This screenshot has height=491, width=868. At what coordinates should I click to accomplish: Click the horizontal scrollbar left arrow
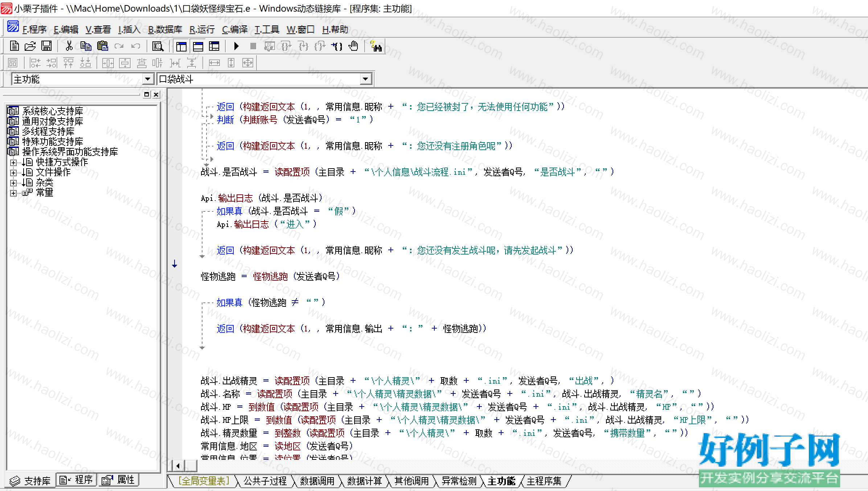[178, 466]
